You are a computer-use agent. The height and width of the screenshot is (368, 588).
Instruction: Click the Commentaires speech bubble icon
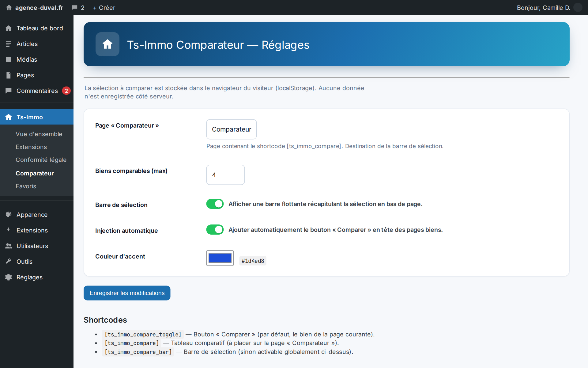(x=9, y=91)
